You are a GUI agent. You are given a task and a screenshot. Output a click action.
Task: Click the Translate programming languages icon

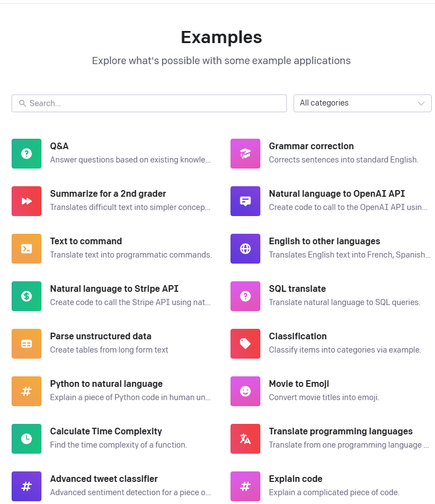[x=245, y=439]
